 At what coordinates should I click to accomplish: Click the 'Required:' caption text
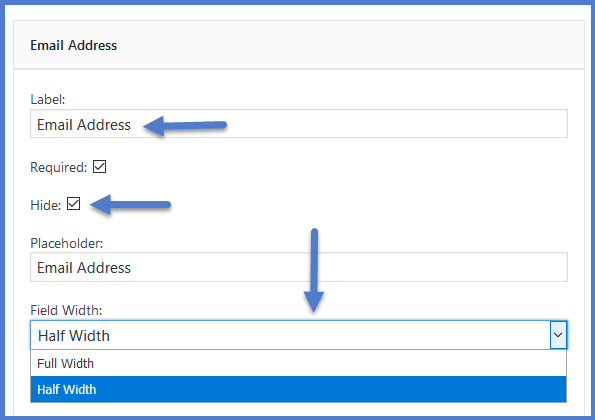click(59, 167)
